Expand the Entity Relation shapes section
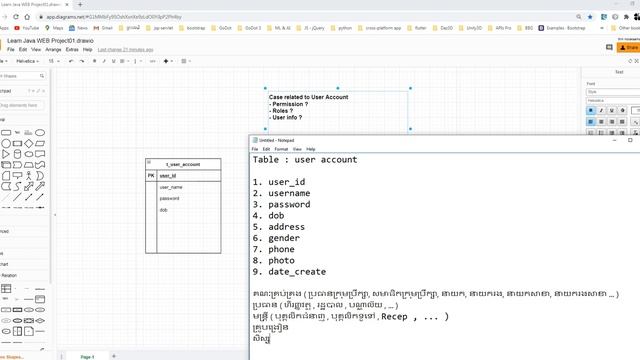The height and width of the screenshot is (360, 640). click(x=9, y=276)
